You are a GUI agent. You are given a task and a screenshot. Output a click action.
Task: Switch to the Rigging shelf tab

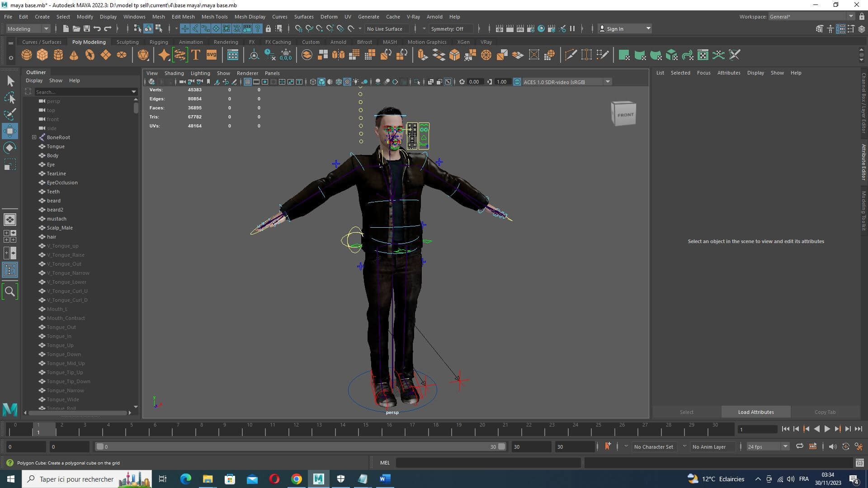(x=158, y=42)
